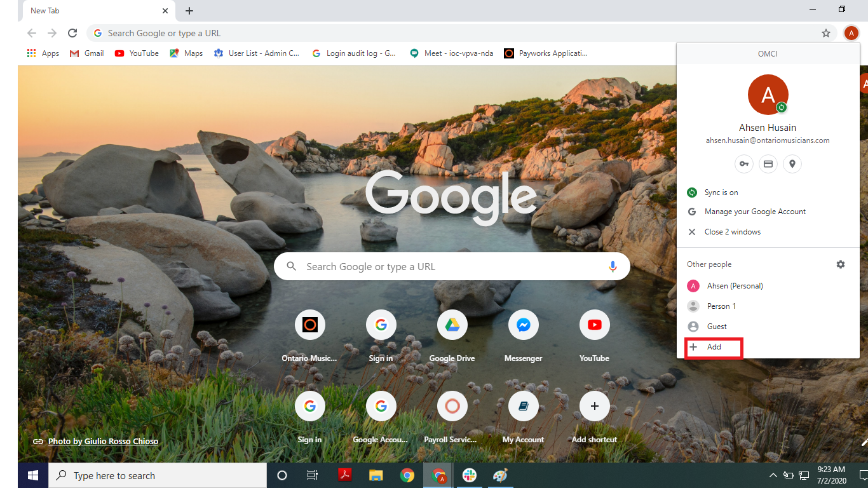Click the profile avatar with sync badge
This screenshot has height=488, width=868.
768,94
